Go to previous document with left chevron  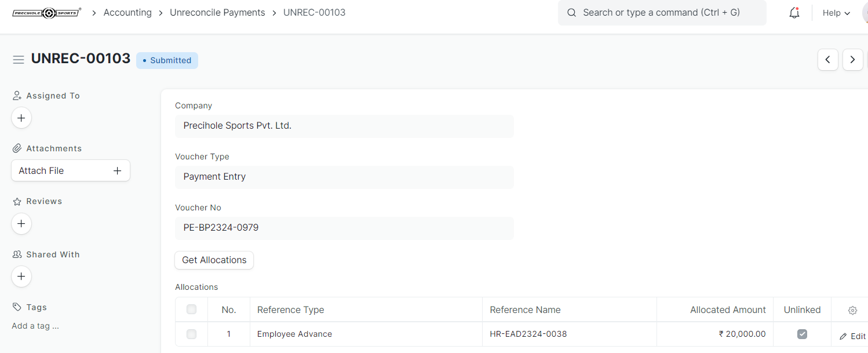pyautogui.click(x=827, y=59)
